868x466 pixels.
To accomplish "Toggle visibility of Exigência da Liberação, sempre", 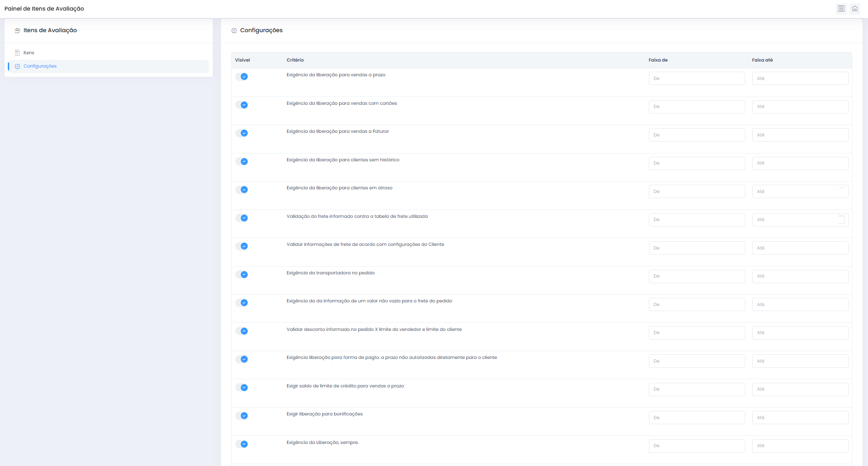I will pyautogui.click(x=242, y=444).
